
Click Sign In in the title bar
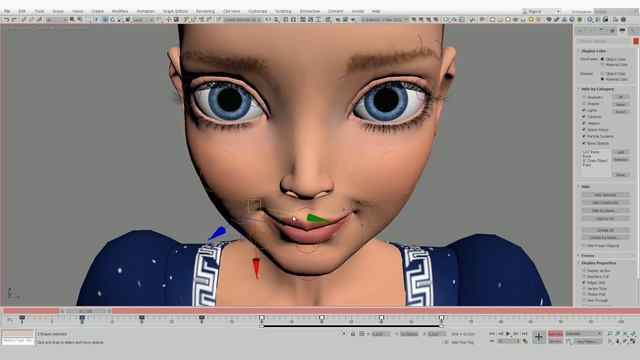[535, 11]
